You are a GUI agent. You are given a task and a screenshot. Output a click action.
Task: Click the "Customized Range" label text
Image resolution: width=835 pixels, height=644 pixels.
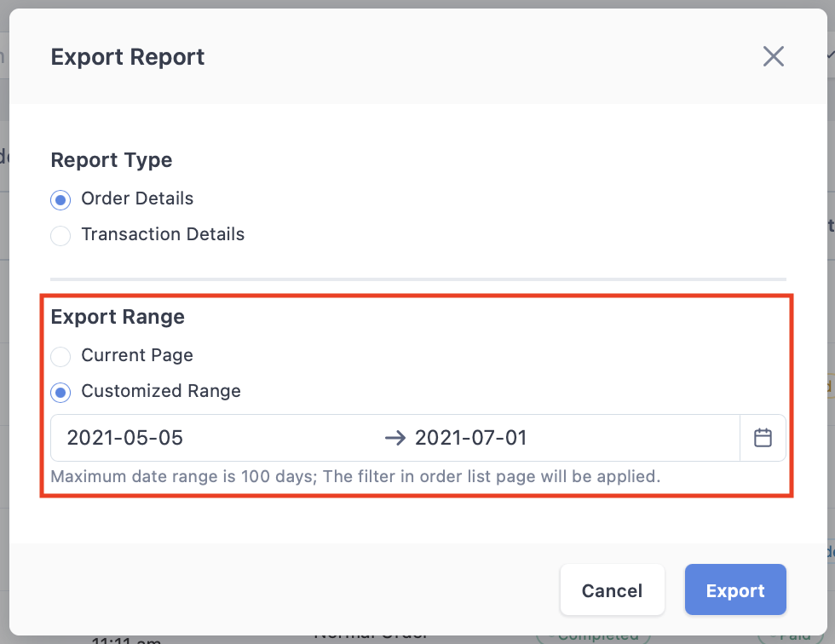[x=161, y=391]
